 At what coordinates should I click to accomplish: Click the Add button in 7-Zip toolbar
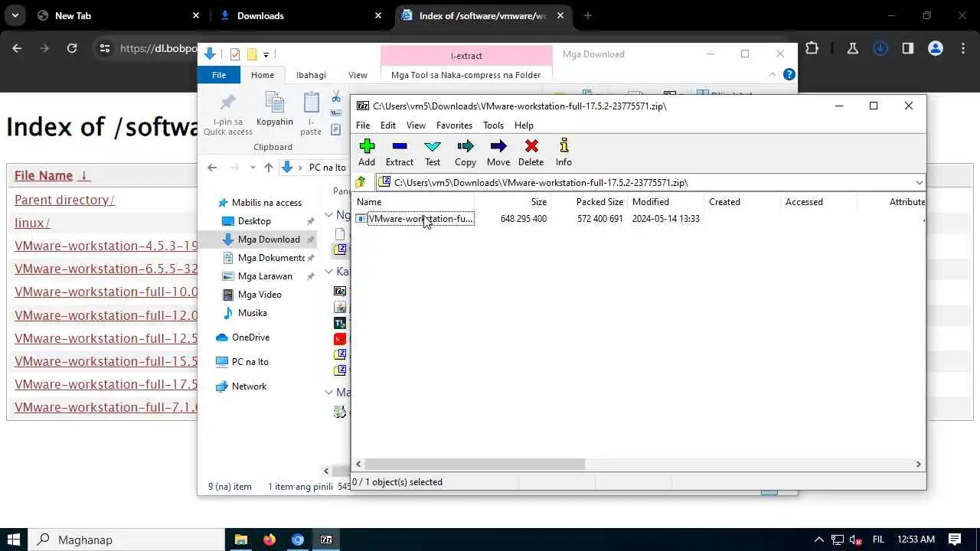pos(367,152)
